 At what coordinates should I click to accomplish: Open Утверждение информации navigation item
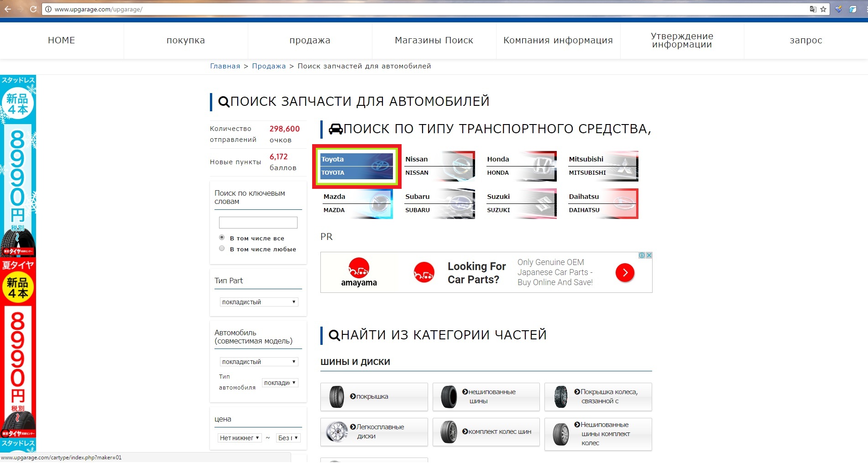click(682, 40)
